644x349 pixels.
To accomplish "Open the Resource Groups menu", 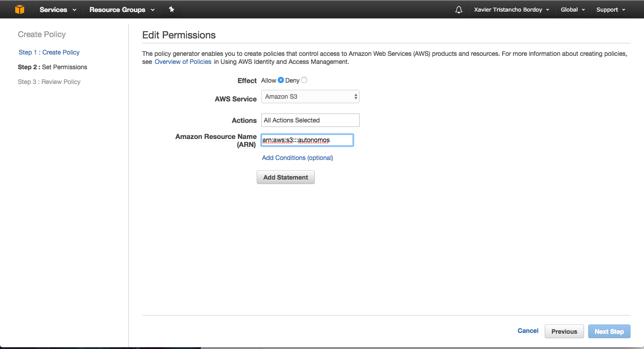I will [x=122, y=9].
